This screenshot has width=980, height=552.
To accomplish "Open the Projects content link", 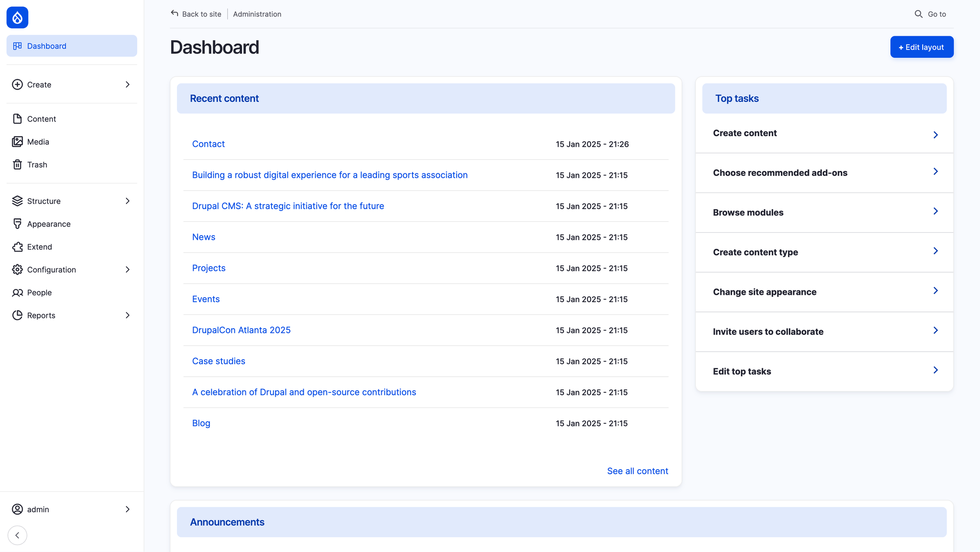I will point(209,268).
